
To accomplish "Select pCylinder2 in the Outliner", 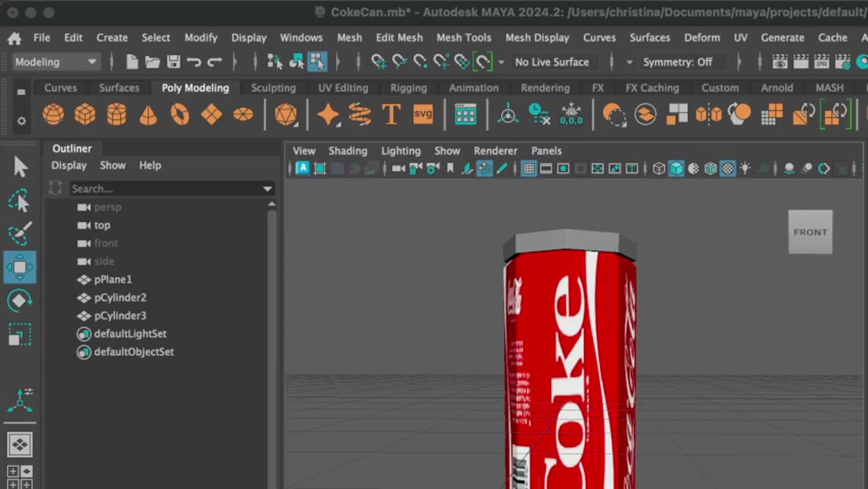I will 120,297.
